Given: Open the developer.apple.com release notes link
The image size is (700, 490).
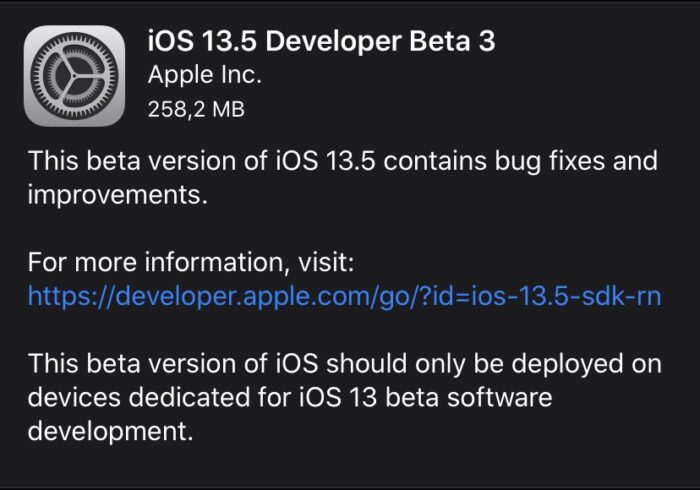Looking at the screenshot, I should point(344,296).
